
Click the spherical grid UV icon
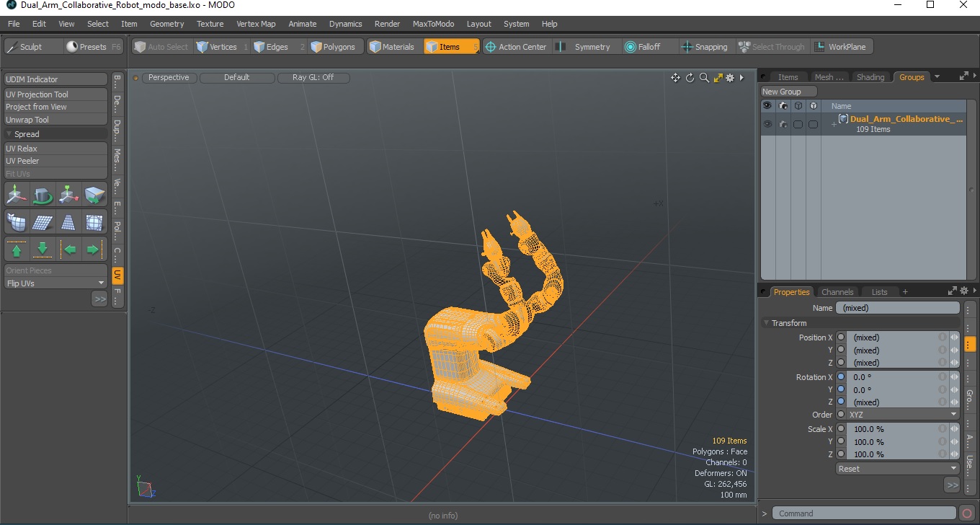[95, 221]
